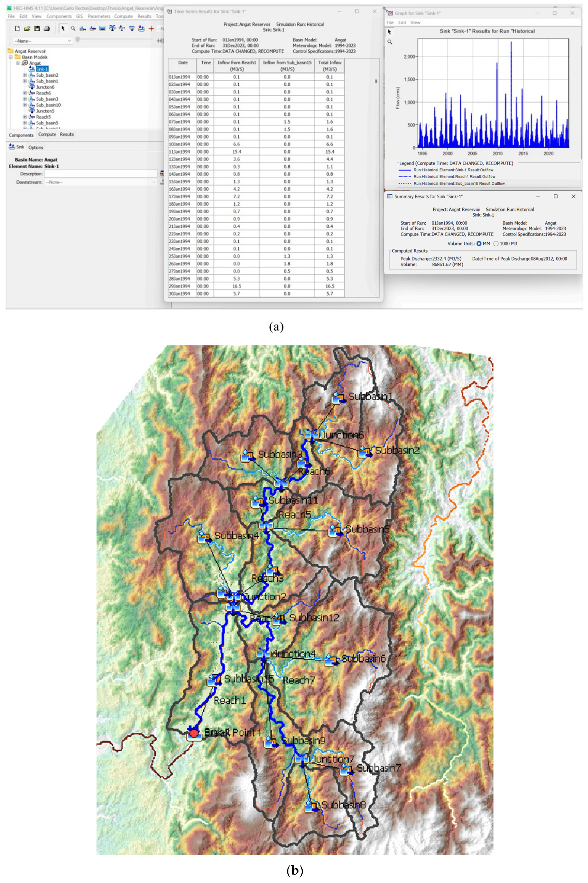Click the Open project folder icon
This screenshot has height=883, width=588.
27,29
